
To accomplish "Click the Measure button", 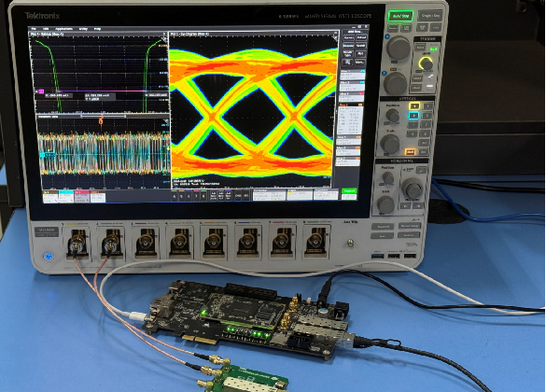I will pyautogui.click(x=348, y=46).
